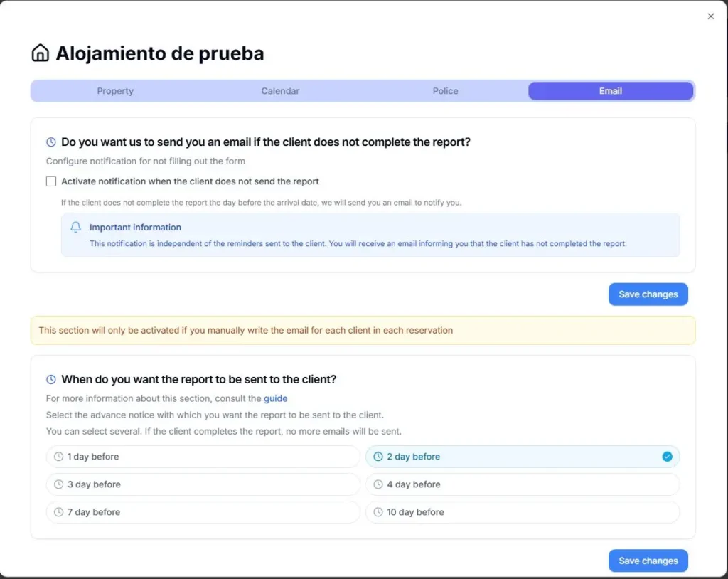Switch to the Property tab
The height and width of the screenshot is (579, 728).
(115, 90)
